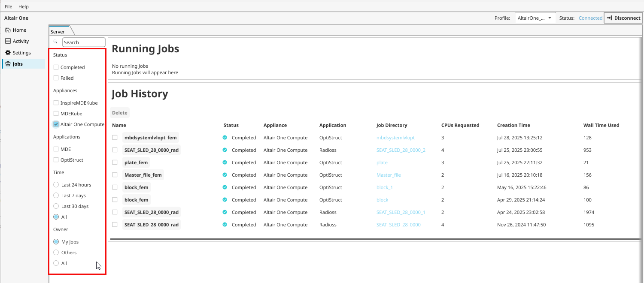Choose the Others owner radio option
The height and width of the screenshot is (283, 644).
56,253
